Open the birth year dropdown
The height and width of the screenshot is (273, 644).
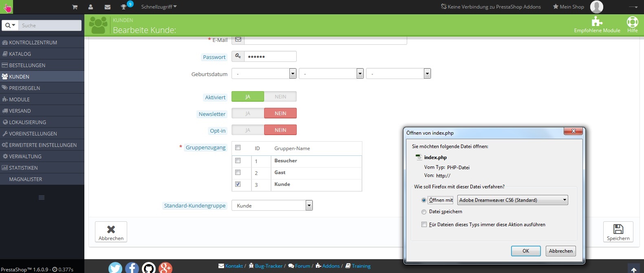398,73
